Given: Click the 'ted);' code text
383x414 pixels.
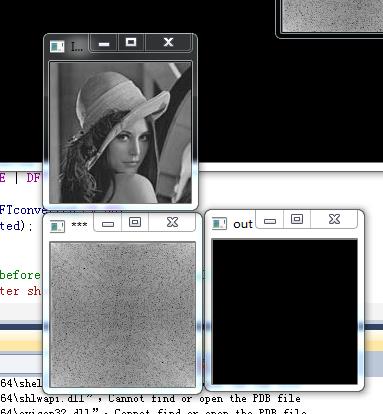Looking at the screenshot, I should coord(16,226).
